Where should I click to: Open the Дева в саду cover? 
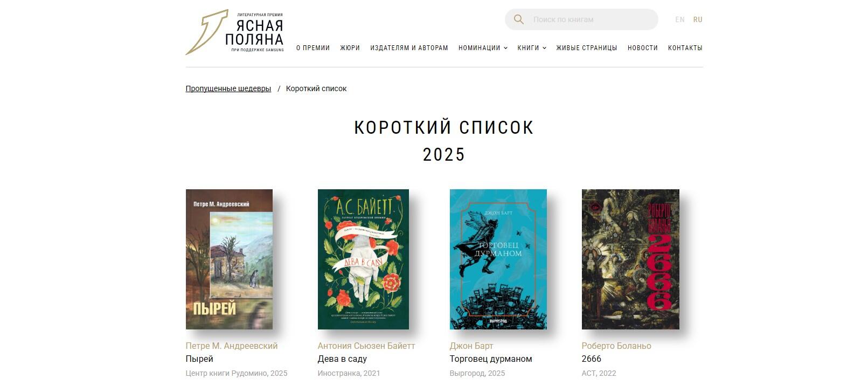pos(363,259)
